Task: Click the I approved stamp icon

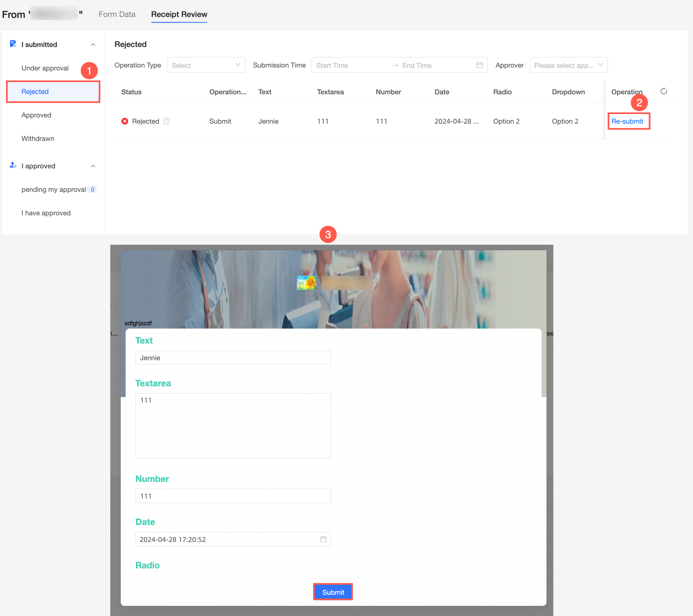Action: coord(13,165)
